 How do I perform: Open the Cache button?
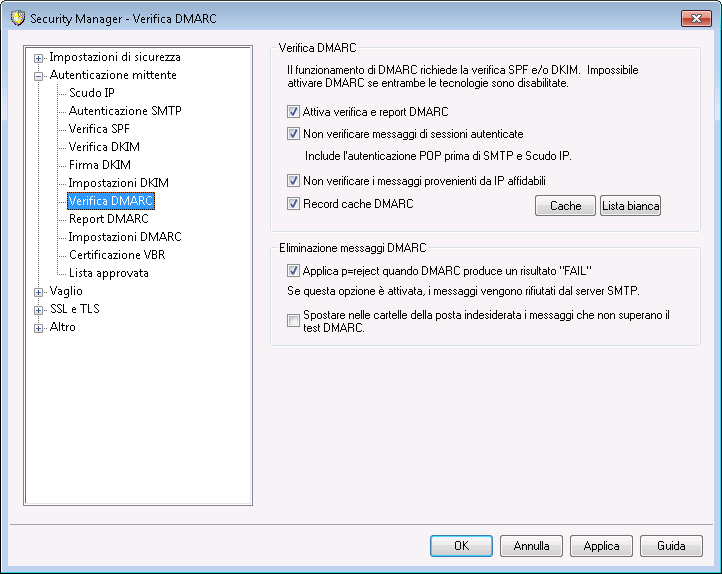[x=565, y=206]
